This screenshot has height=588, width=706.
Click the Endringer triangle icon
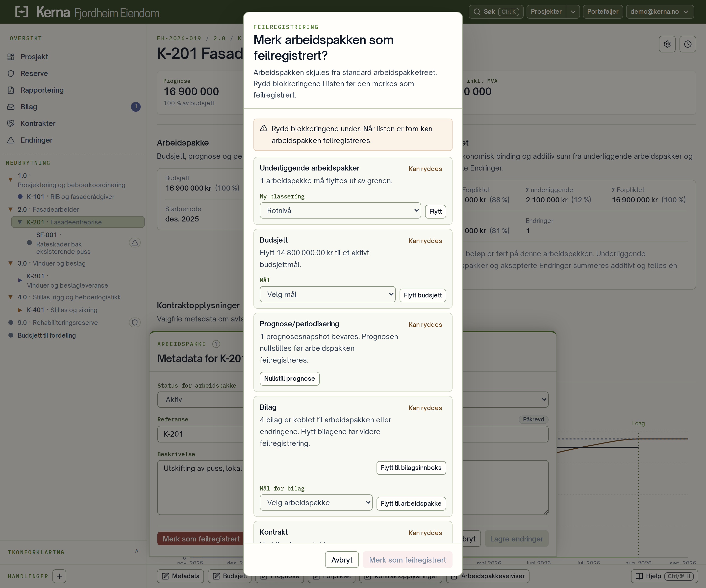(x=11, y=140)
